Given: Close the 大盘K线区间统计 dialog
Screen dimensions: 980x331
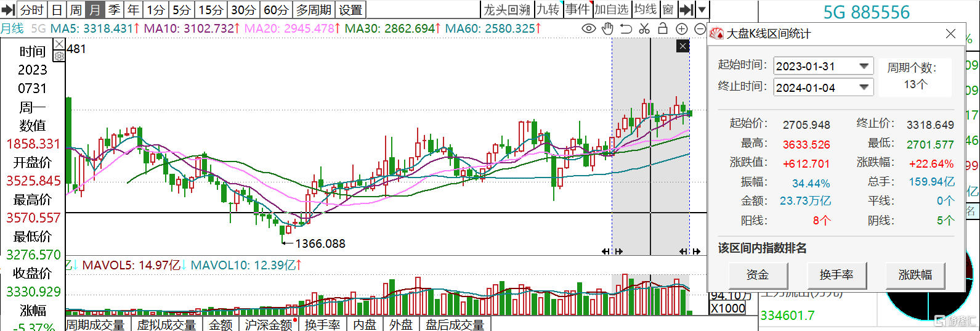Looking at the screenshot, I should 951,34.
